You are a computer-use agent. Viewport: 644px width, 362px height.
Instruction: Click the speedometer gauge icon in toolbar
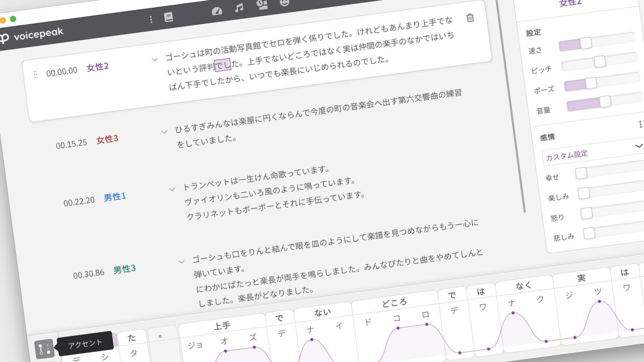[217, 11]
